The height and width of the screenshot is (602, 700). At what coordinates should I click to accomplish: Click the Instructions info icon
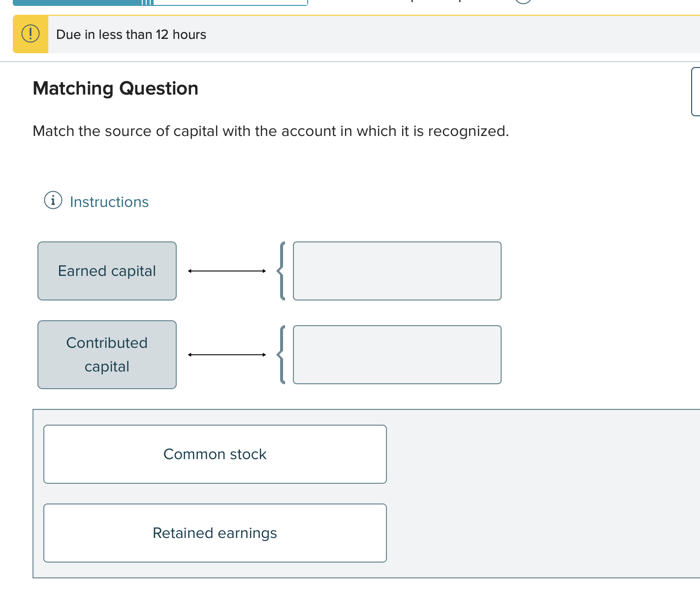coord(53,201)
